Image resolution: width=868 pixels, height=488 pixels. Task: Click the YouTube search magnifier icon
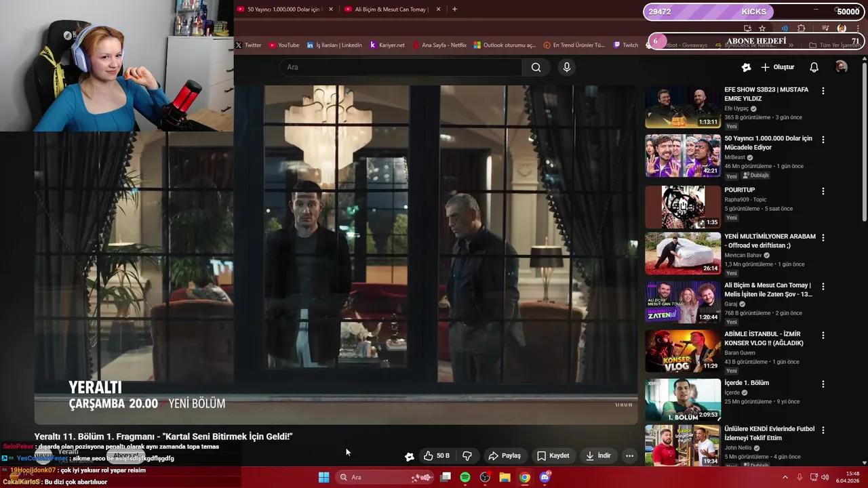[536, 67]
